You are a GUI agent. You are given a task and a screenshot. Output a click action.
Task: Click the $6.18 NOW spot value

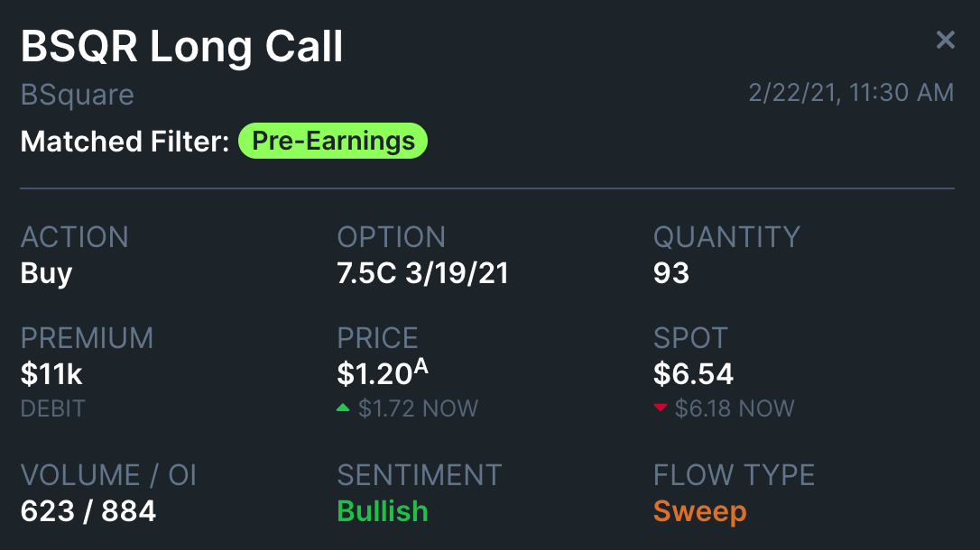pyautogui.click(x=735, y=408)
